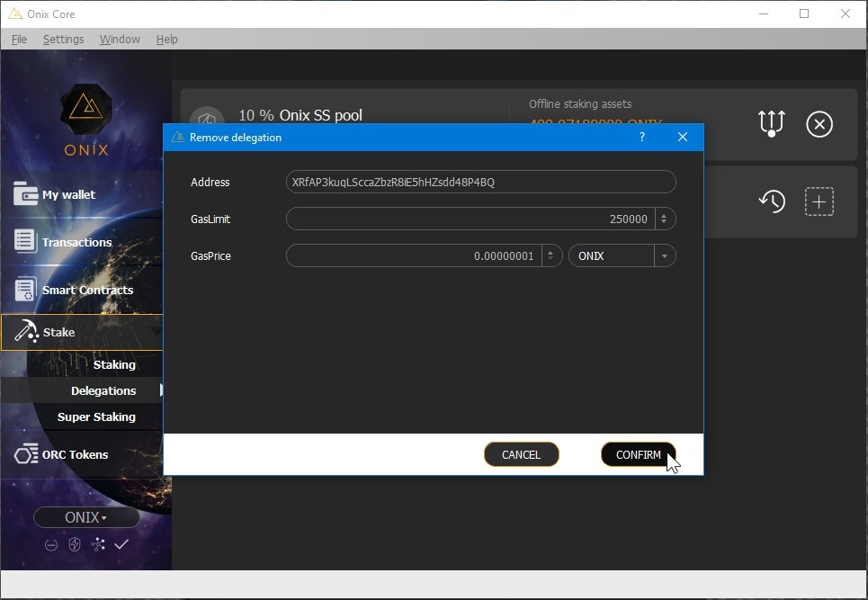Click the sync status checkmark icon
This screenshot has height=600, width=868.
tap(121, 544)
